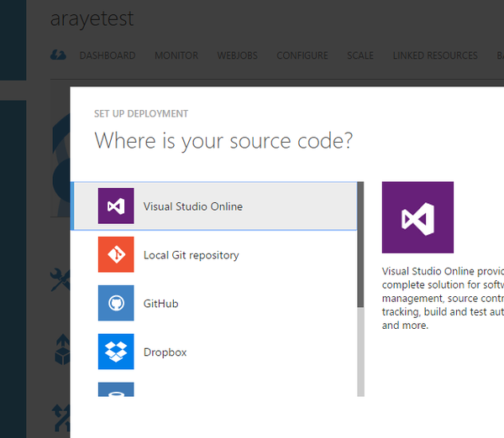The image size is (504, 438).
Task: Open the DASHBOARD tab
Action: coord(108,55)
